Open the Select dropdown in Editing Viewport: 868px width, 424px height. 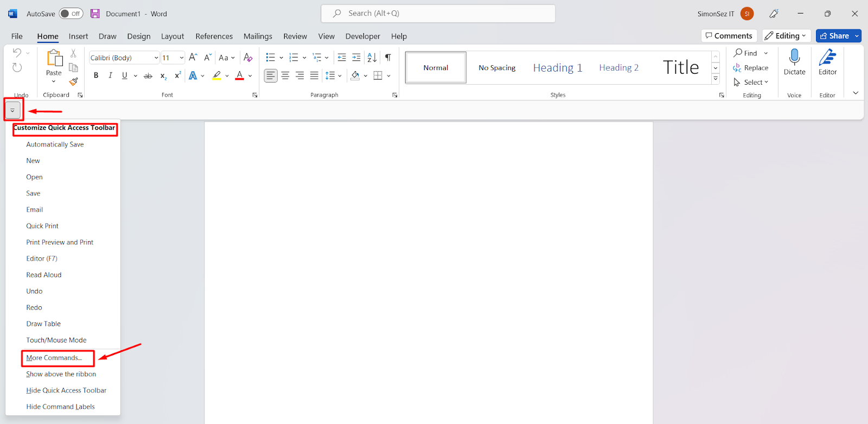point(751,82)
